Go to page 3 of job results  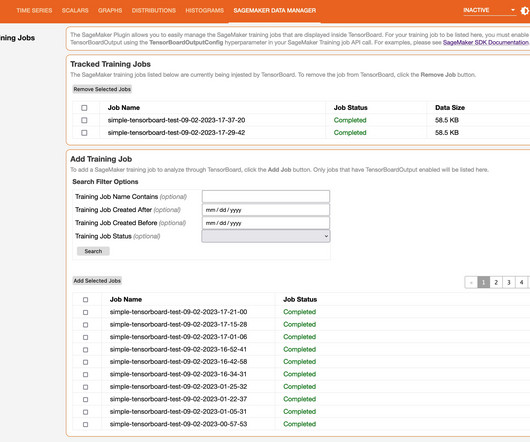point(509,282)
